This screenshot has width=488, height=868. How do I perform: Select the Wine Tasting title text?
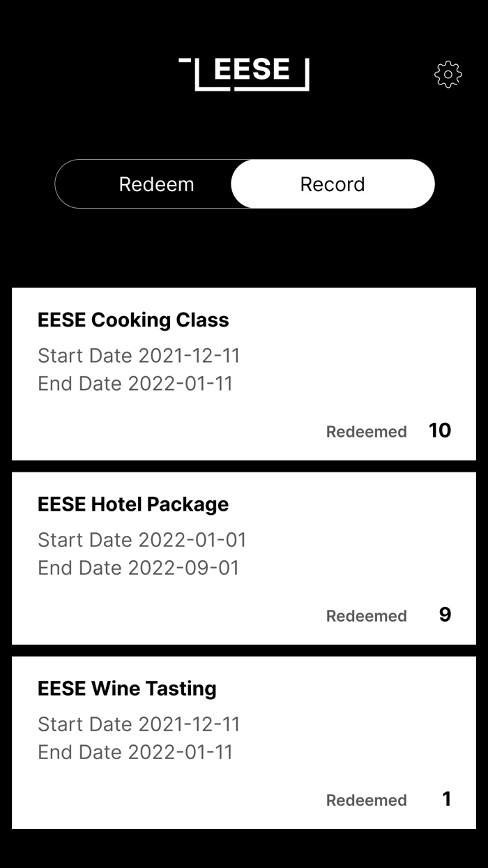click(127, 688)
